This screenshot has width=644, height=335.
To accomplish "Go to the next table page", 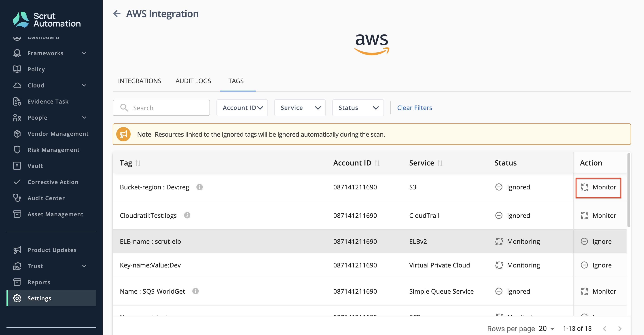I will [620, 329].
